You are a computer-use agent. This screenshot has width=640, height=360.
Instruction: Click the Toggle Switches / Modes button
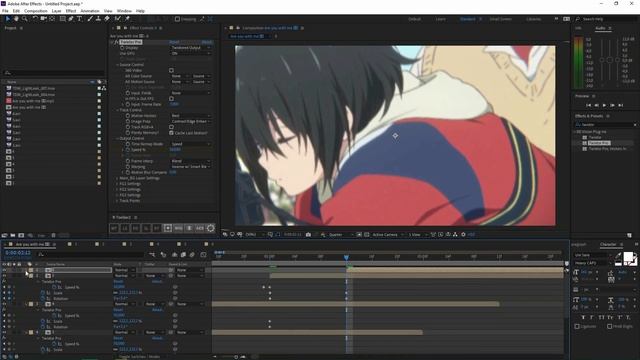click(139, 357)
